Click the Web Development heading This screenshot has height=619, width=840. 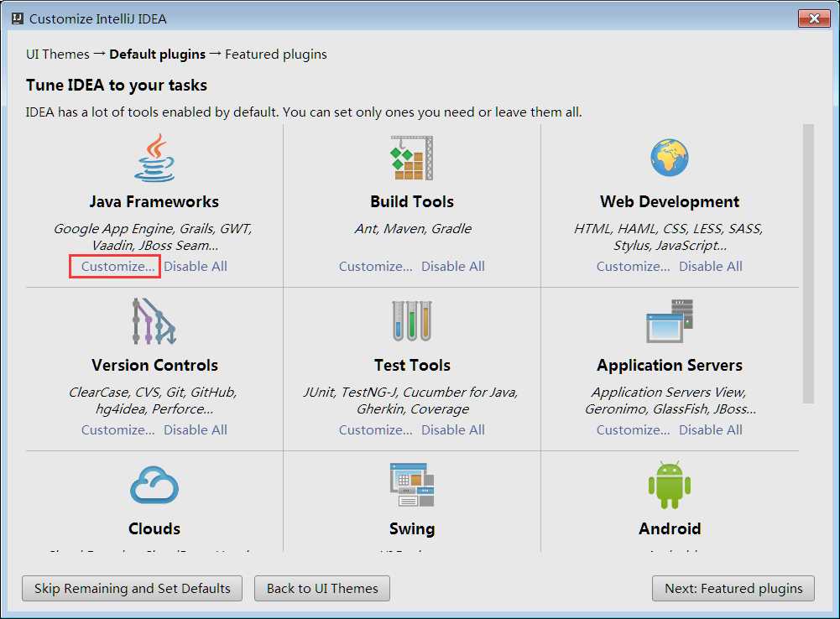(x=670, y=201)
